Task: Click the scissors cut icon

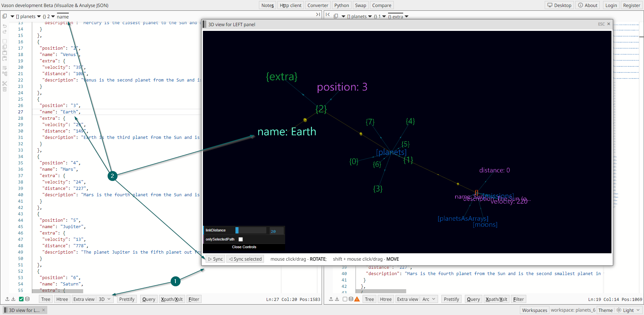Action: [5, 83]
